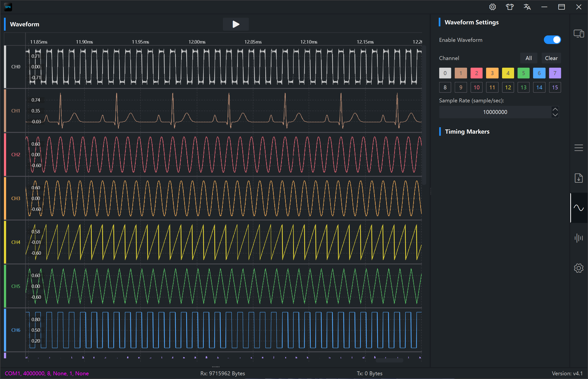Click the CH0 channel label
The width and height of the screenshot is (588, 379).
pos(16,67)
